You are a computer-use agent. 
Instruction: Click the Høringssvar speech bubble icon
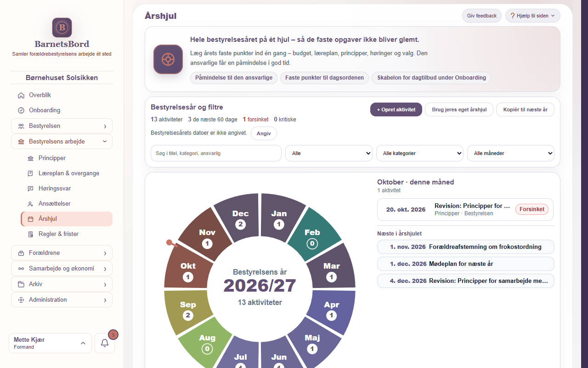30,189
